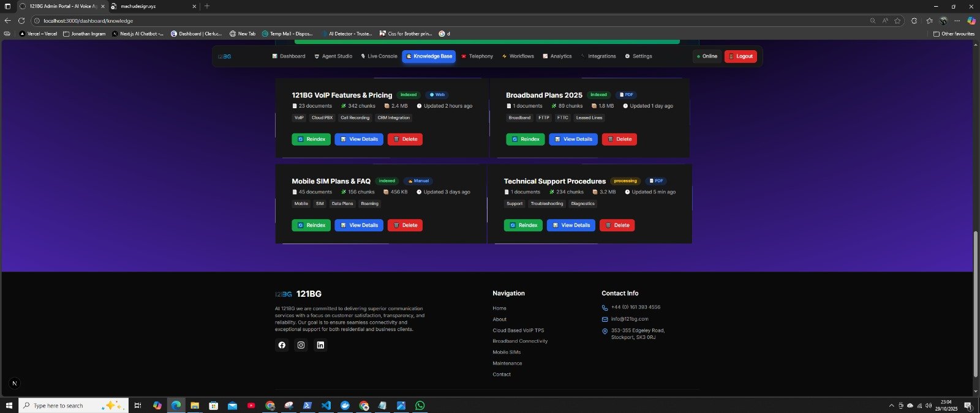Open Task View on the taskbar

138,406
